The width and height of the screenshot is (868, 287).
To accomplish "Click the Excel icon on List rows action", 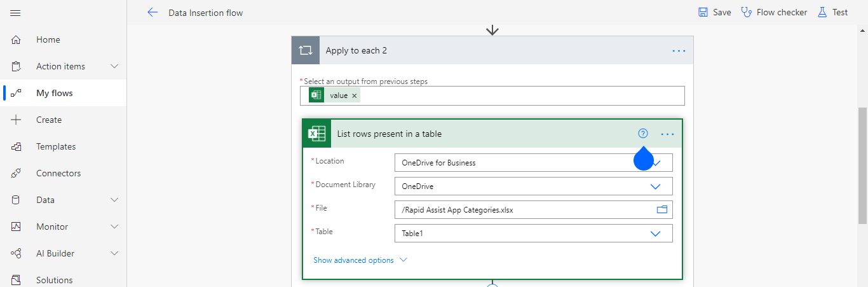I will pyautogui.click(x=316, y=134).
